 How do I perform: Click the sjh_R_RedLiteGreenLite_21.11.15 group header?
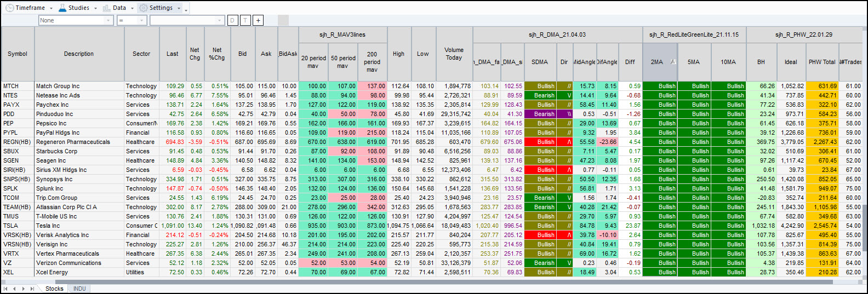point(694,34)
